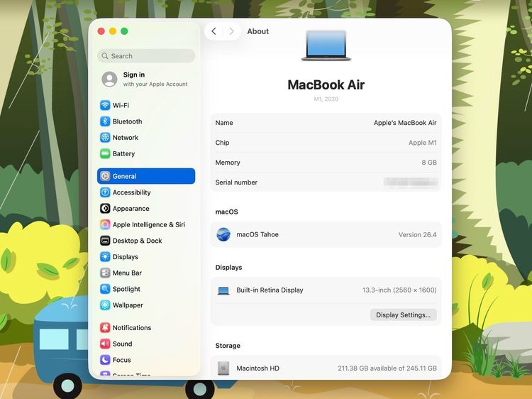
Task: Click the Macintosh HD label
Action: pyautogui.click(x=258, y=368)
